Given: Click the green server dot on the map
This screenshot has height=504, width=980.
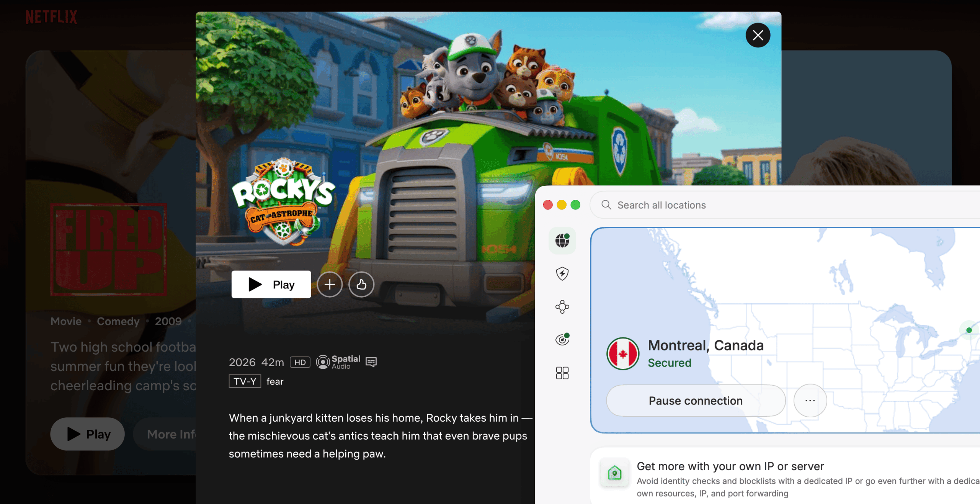Looking at the screenshot, I should click(969, 330).
